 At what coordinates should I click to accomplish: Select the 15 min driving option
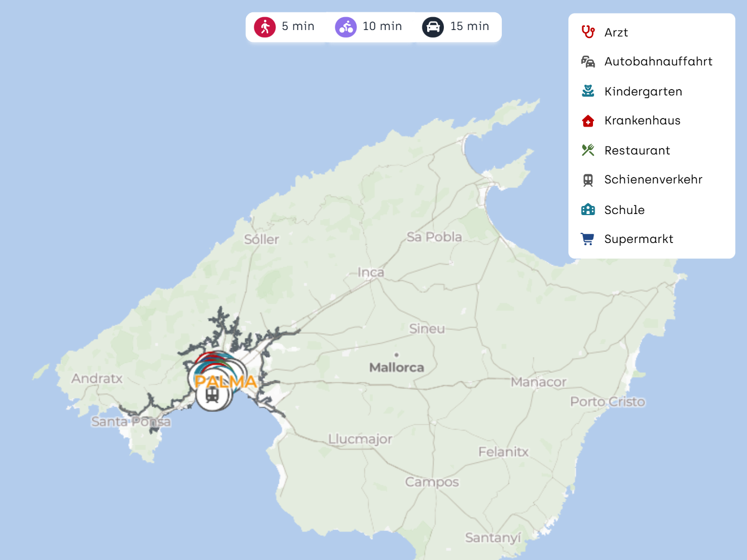[470, 26]
